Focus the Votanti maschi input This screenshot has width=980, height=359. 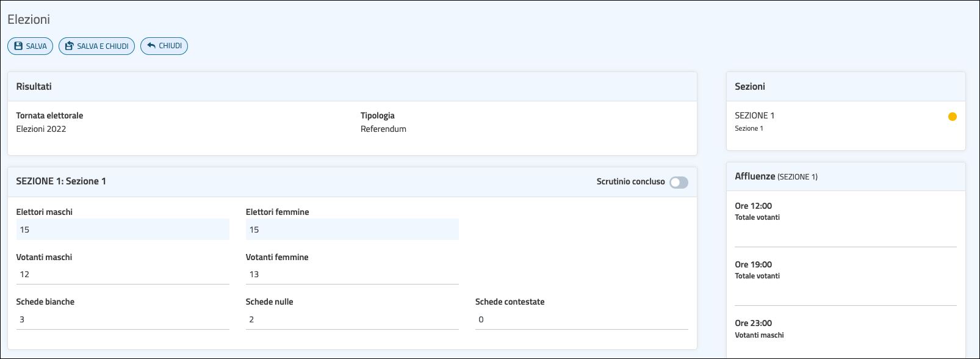pos(123,275)
